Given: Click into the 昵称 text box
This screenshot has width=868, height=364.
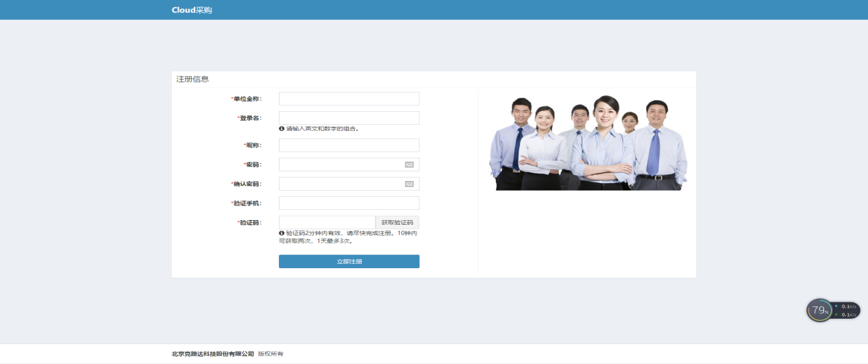Looking at the screenshot, I should tap(349, 145).
